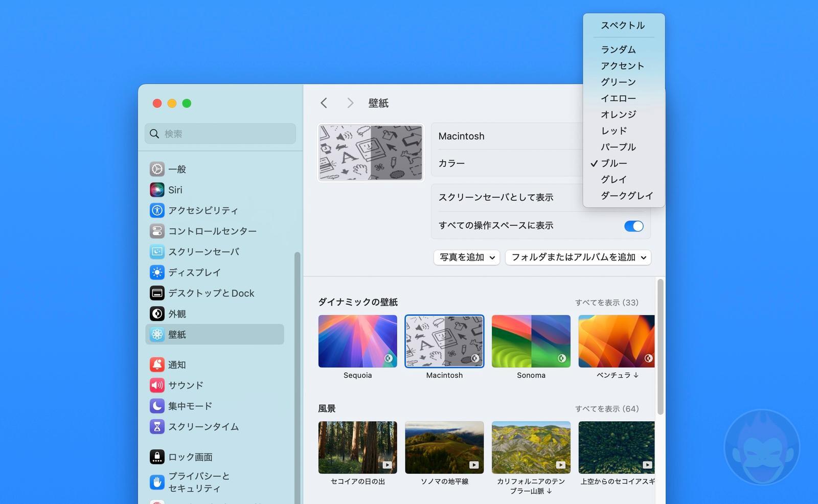Focus the 検索 search field

tap(220, 134)
